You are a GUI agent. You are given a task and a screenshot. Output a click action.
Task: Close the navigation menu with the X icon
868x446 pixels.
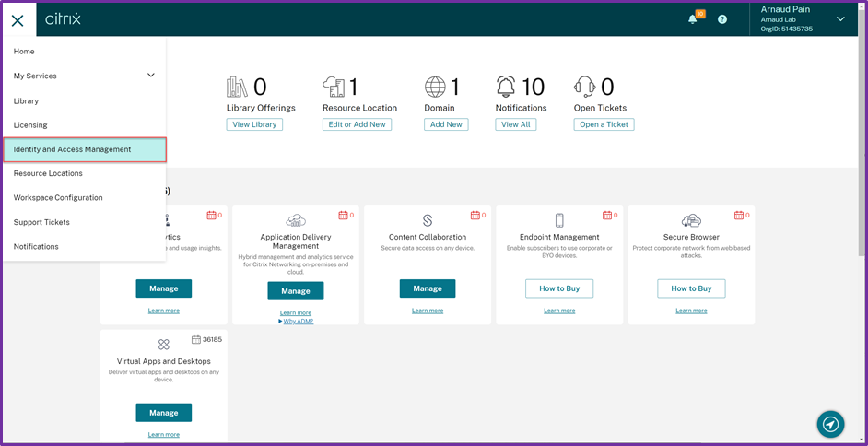pos(18,20)
